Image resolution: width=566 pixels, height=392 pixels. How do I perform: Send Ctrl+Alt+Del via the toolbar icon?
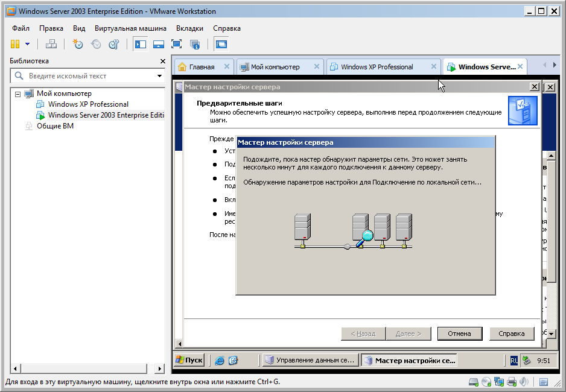pos(51,45)
